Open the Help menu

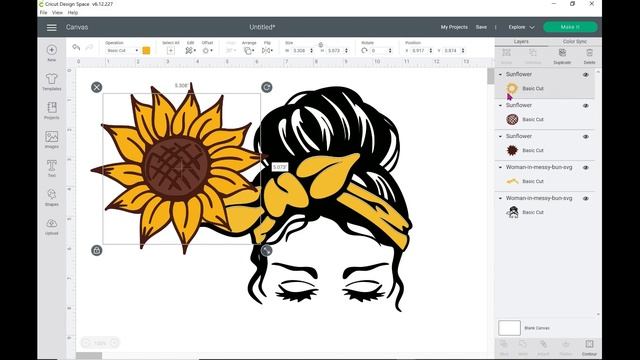click(x=73, y=13)
